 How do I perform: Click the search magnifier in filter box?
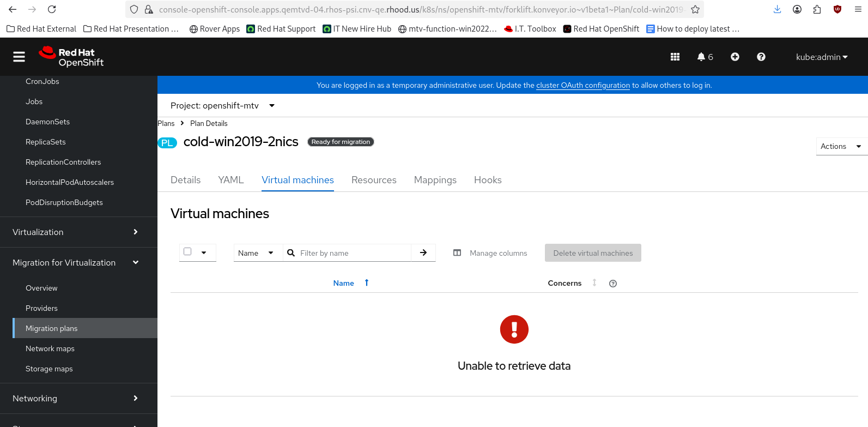click(291, 253)
